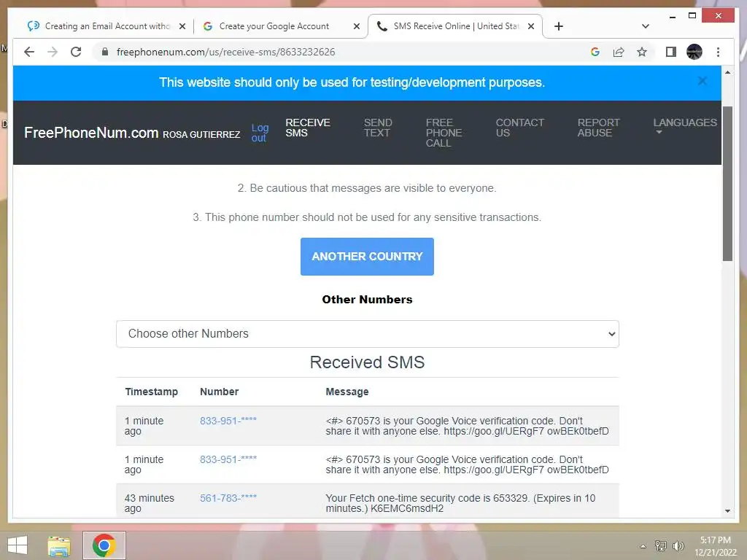Screen dimensions: 747x560
Task: Open File Explorer from the taskbar
Action: (59, 545)
